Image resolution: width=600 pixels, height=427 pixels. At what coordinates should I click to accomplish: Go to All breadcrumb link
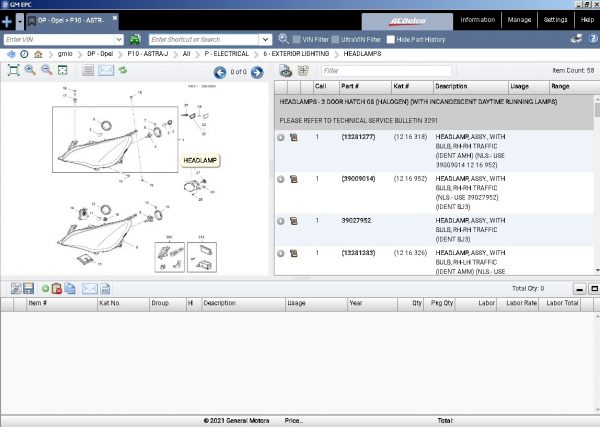(186, 54)
